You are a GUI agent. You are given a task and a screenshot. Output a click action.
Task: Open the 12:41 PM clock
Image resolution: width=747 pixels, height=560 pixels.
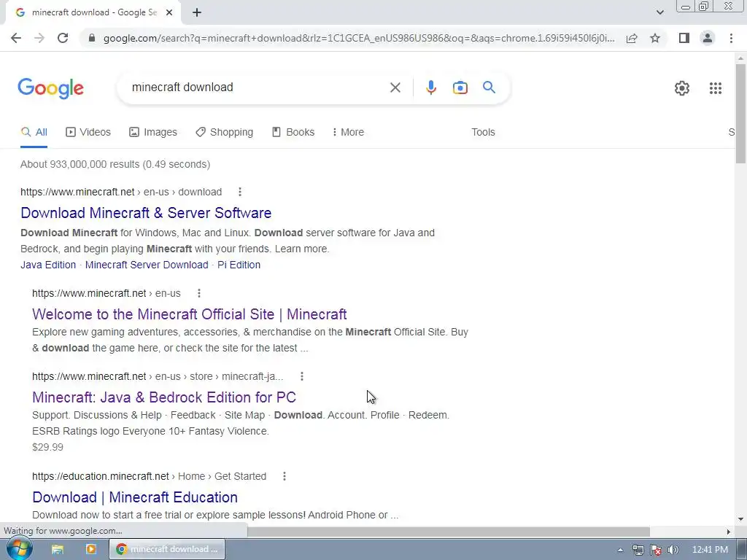point(710,550)
